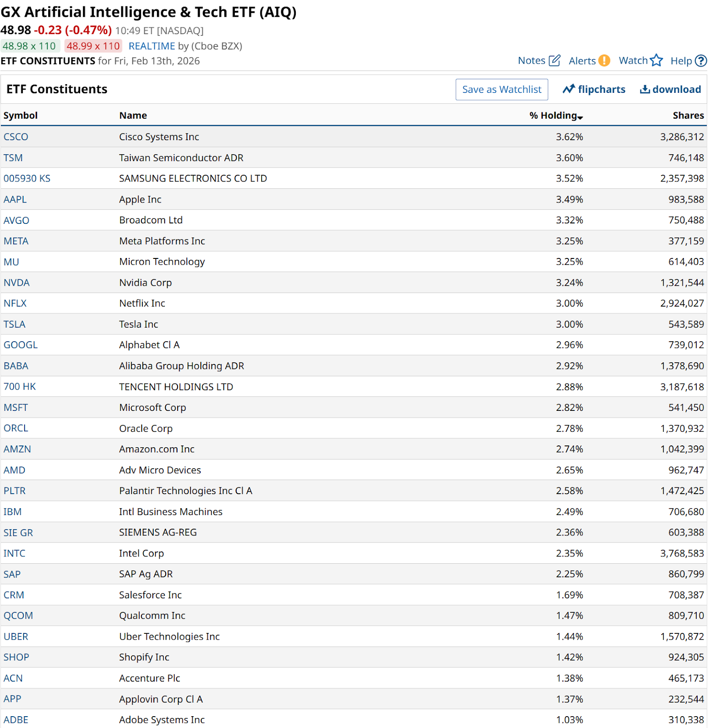Click the Notes edit pencil icon
This screenshot has width=709, height=728.
coord(554,61)
